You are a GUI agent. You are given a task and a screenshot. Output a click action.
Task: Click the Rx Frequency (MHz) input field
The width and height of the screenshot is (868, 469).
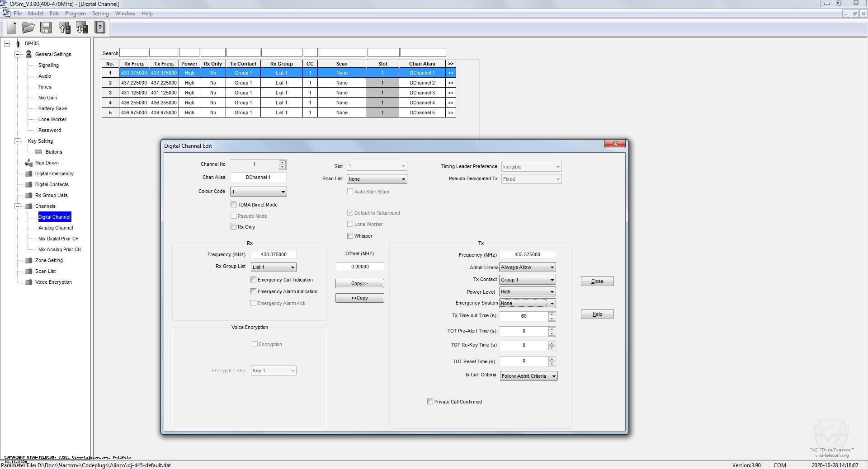click(x=274, y=254)
